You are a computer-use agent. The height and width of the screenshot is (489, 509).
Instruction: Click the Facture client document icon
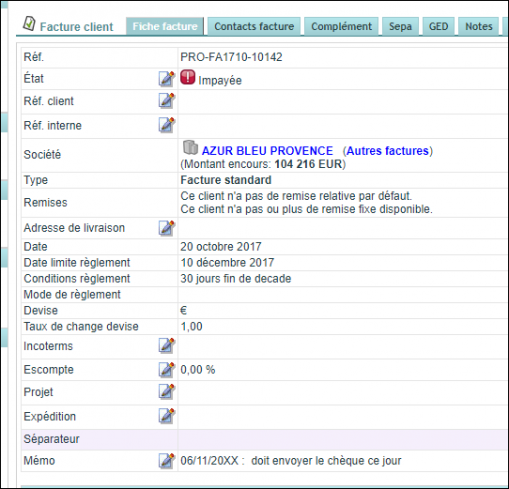[29, 23]
